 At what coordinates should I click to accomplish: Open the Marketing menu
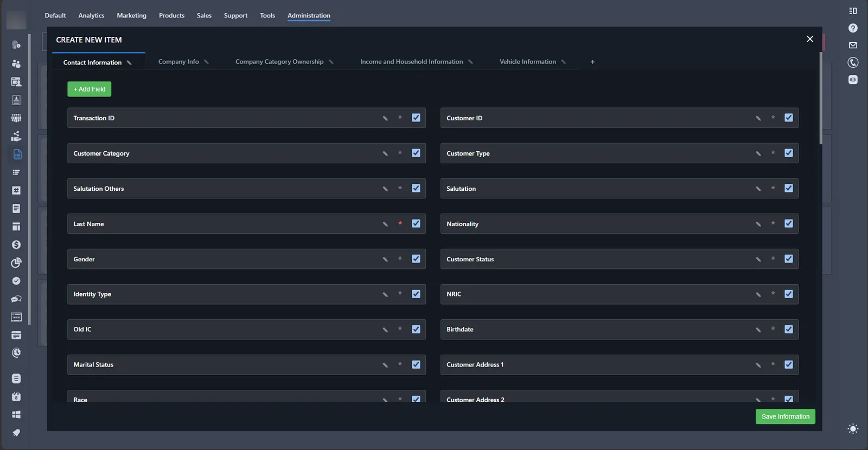point(132,16)
